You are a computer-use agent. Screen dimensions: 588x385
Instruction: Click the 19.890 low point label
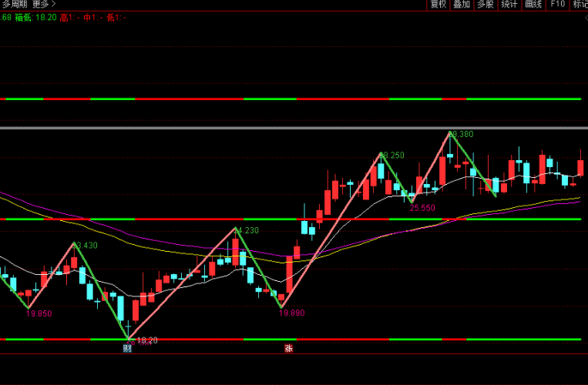coord(292,313)
